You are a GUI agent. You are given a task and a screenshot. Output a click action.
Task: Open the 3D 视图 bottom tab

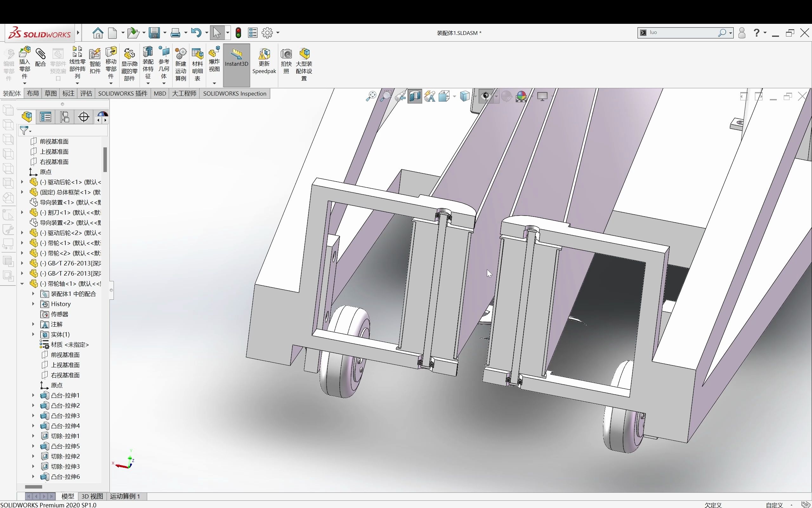[x=92, y=496]
